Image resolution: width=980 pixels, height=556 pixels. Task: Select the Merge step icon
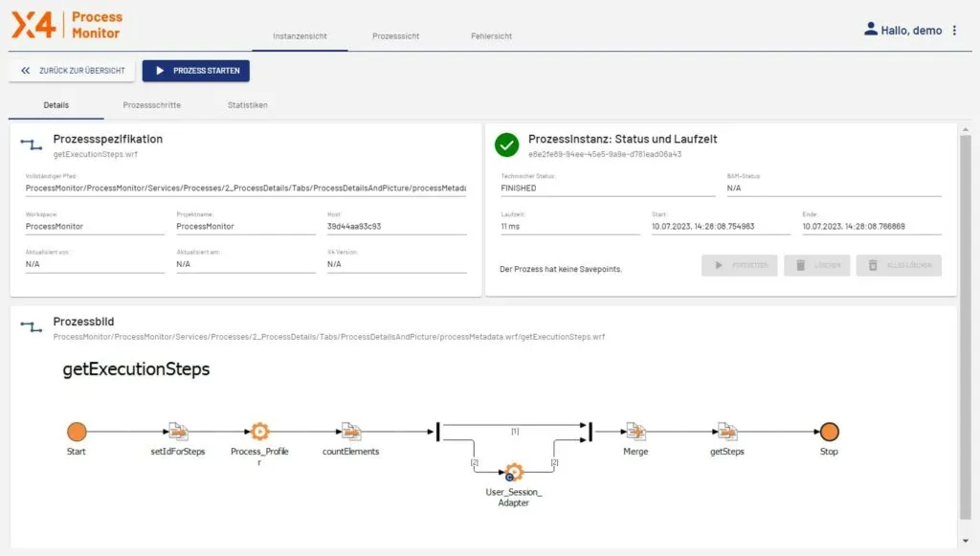(x=635, y=432)
